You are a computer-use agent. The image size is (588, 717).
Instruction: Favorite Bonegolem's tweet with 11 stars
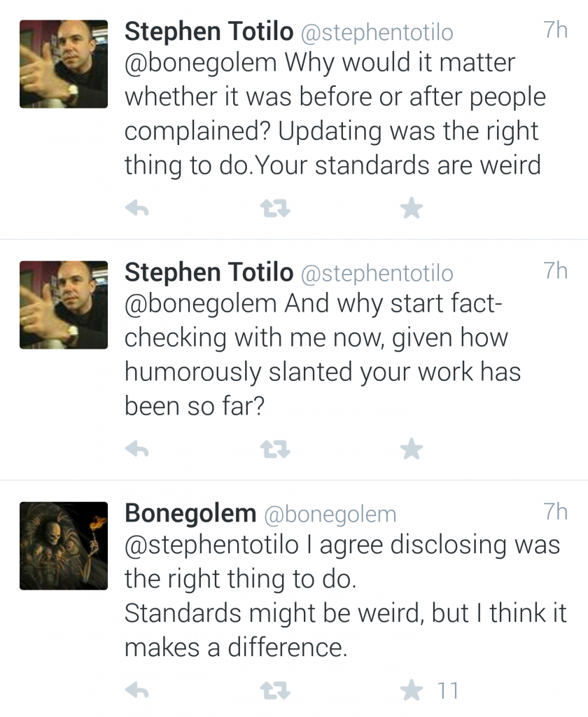[411, 690]
